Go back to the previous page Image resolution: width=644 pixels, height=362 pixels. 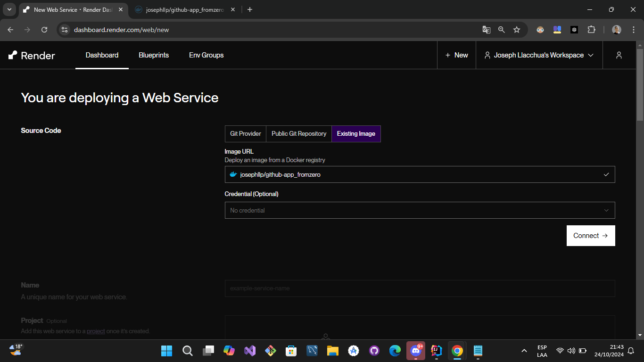(10, 30)
